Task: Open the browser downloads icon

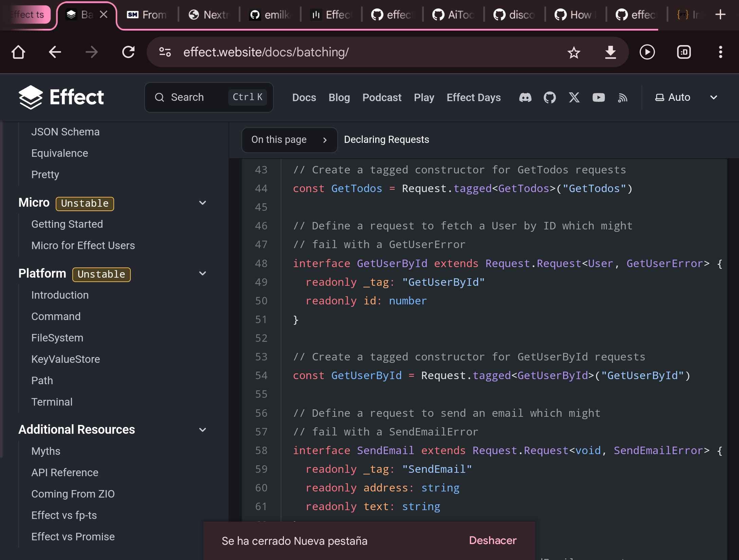Action: (610, 52)
